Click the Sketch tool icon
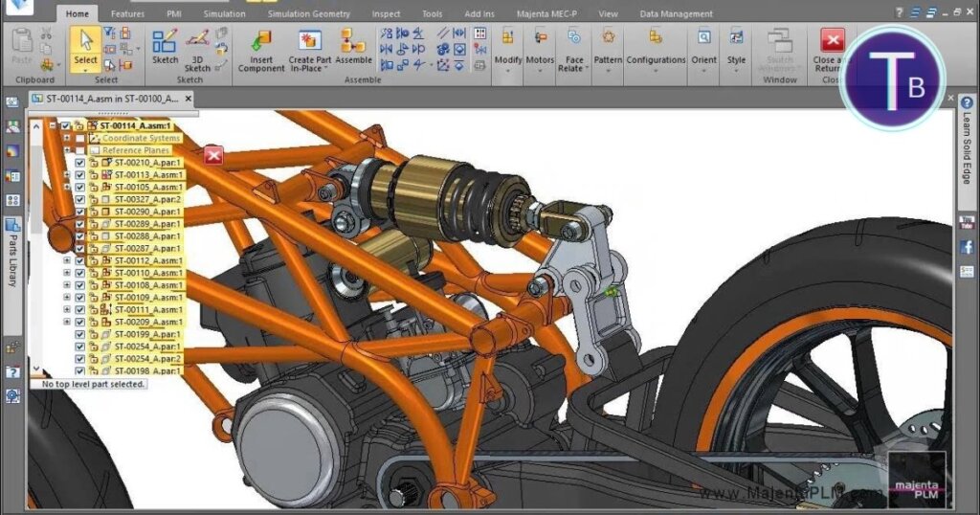Viewport: 980px width, 515px height. (165, 44)
